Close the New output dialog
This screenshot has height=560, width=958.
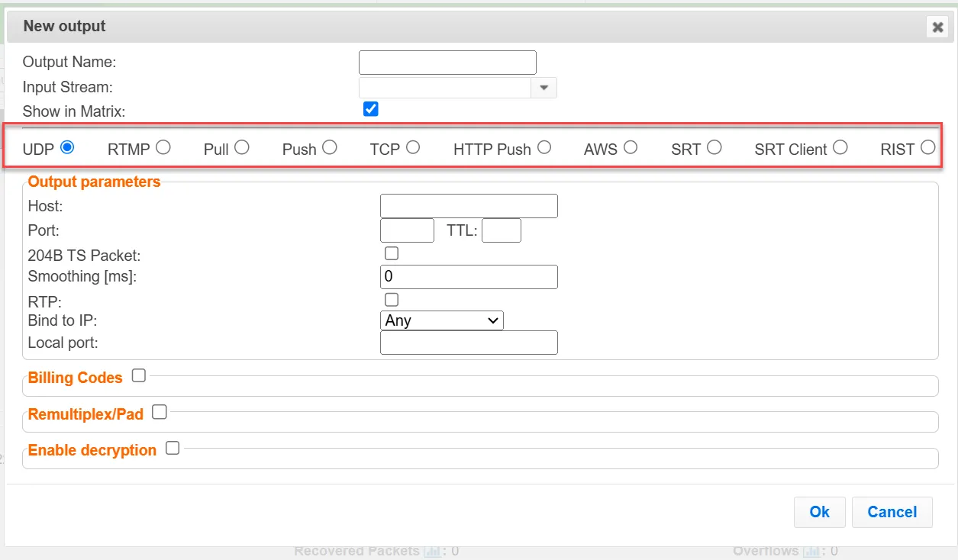[x=937, y=27]
